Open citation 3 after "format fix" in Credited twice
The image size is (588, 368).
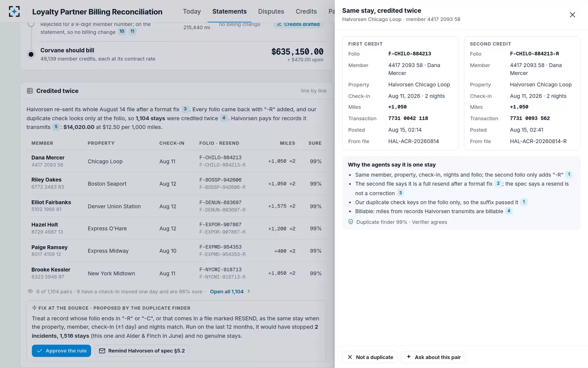click(185, 109)
